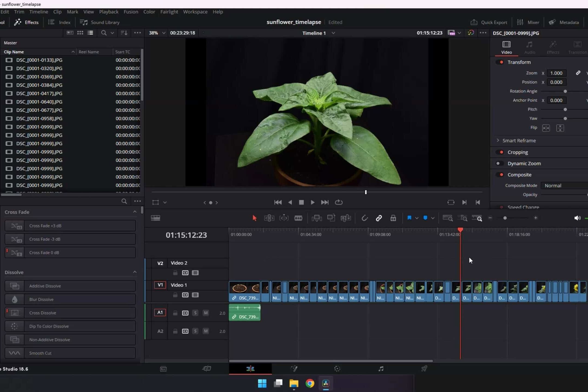Image resolution: width=588 pixels, height=392 pixels.
Task: Toggle Linked Selection chain icon
Action: [x=379, y=218]
